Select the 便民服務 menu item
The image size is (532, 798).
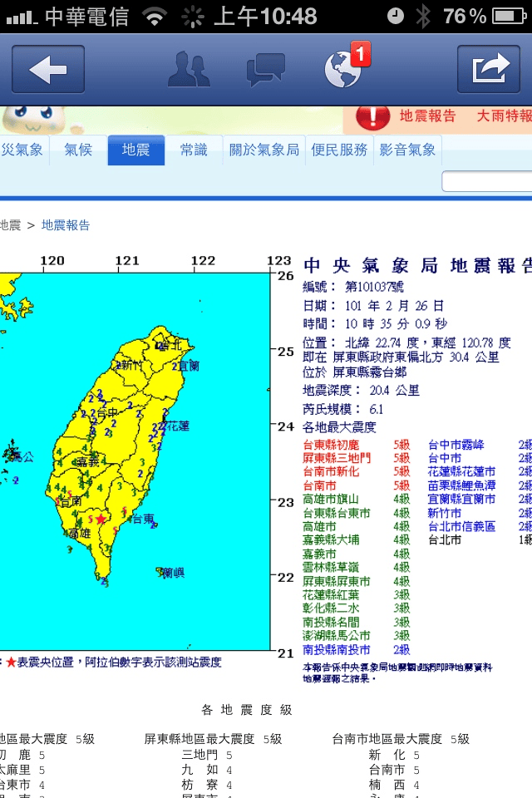click(339, 150)
